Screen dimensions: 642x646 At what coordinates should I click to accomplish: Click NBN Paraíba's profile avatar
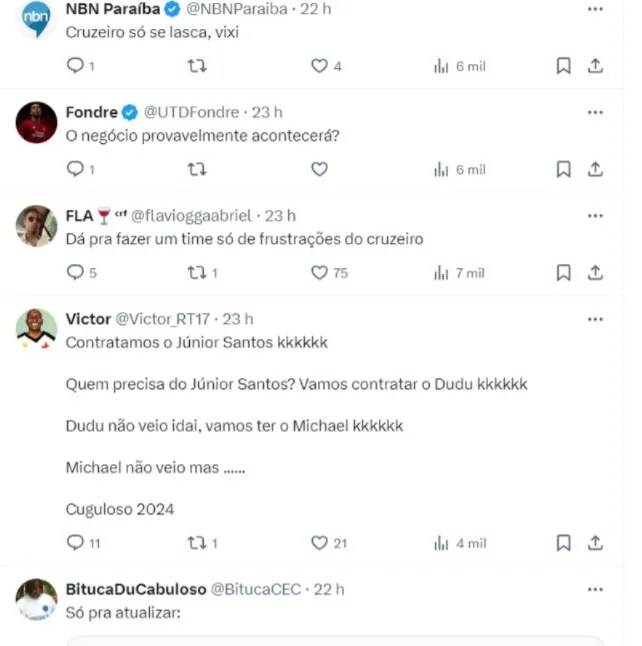pyautogui.click(x=36, y=18)
